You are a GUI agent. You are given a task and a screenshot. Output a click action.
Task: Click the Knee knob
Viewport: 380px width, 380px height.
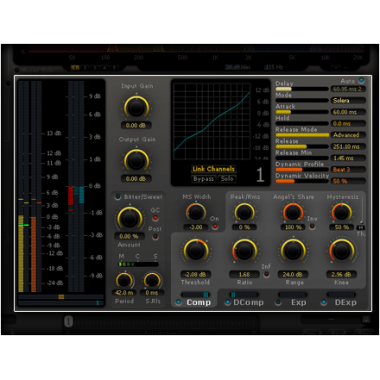coord(342,251)
